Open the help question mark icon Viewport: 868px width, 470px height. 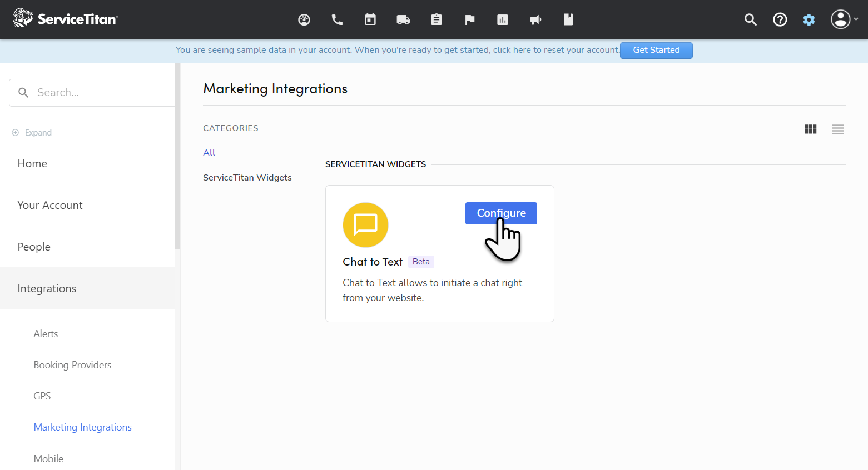(780, 20)
